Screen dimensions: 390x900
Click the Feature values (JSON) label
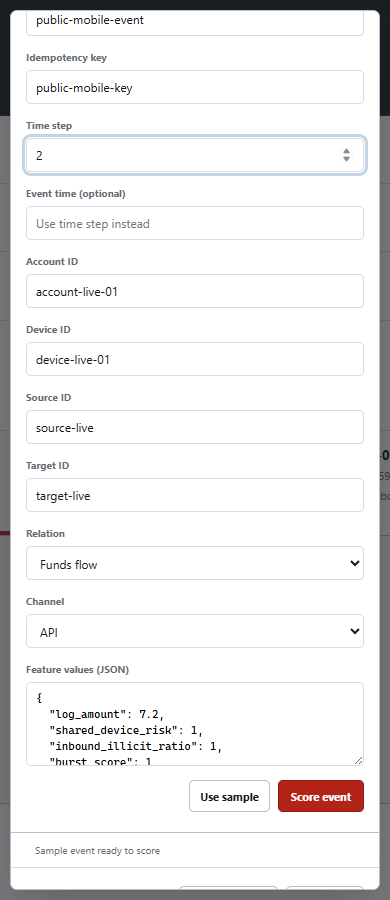pyautogui.click(x=78, y=669)
